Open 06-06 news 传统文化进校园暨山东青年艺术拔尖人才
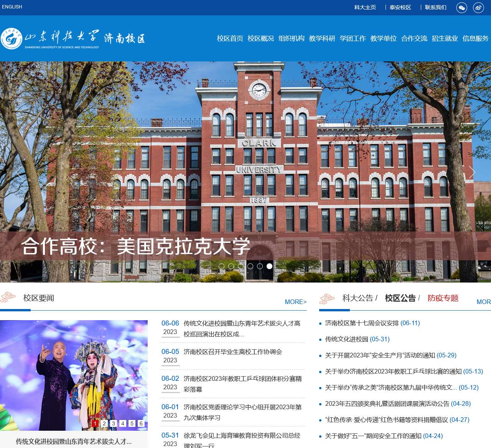This screenshot has width=491, height=448. (x=242, y=329)
